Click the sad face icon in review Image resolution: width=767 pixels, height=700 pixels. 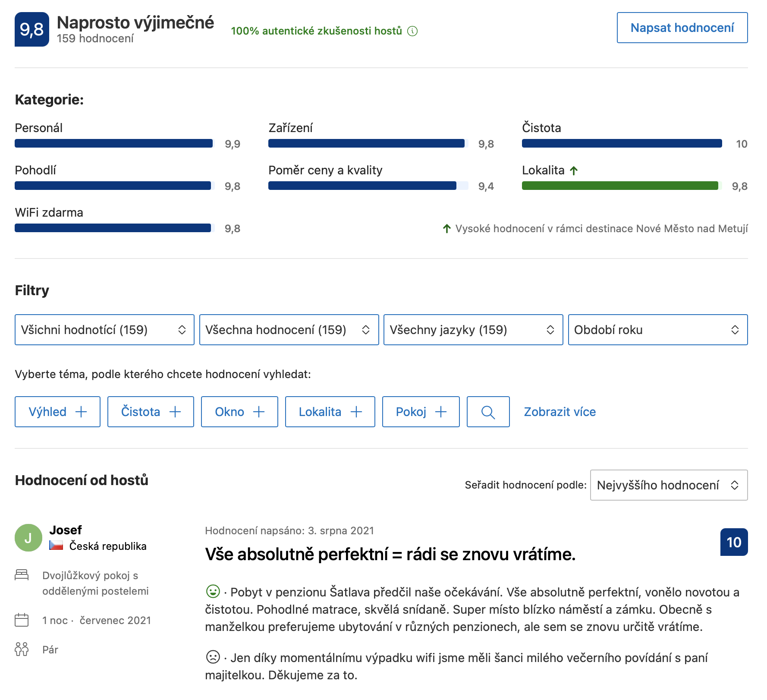(213, 657)
